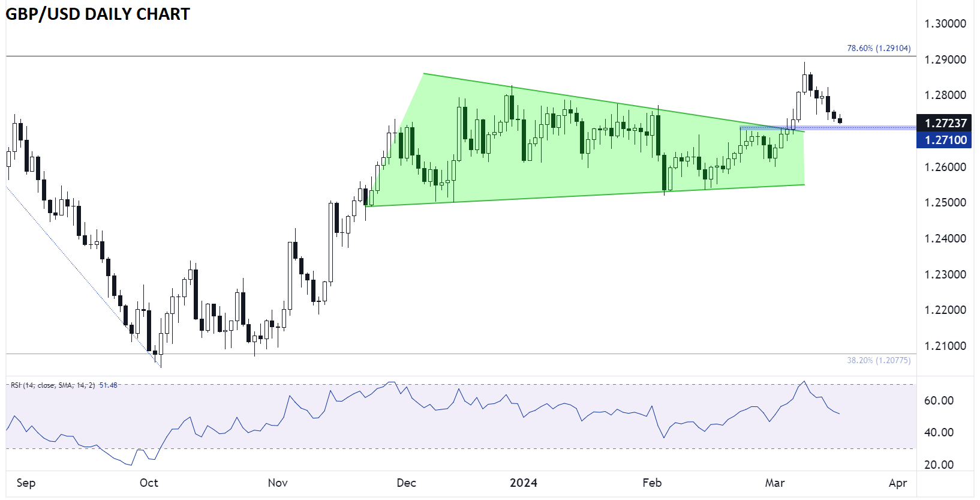Click the Sep date label
980x500 pixels.
point(26,483)
